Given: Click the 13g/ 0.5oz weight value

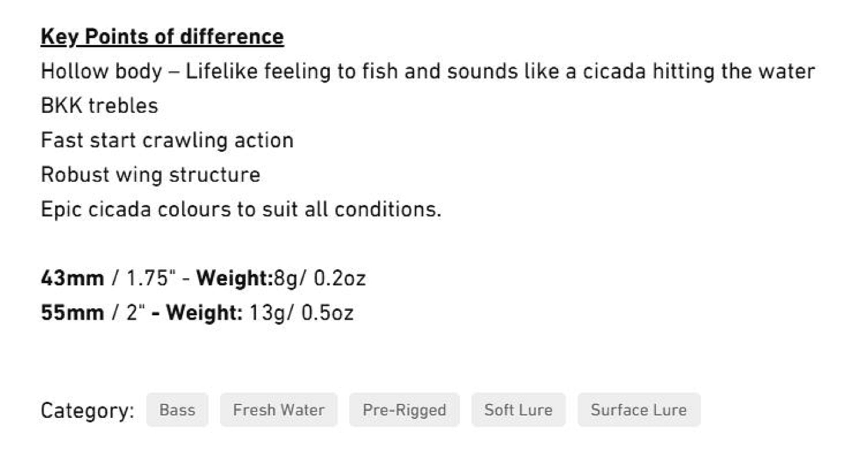Looking at the screenshot, I should coord(301,313).
